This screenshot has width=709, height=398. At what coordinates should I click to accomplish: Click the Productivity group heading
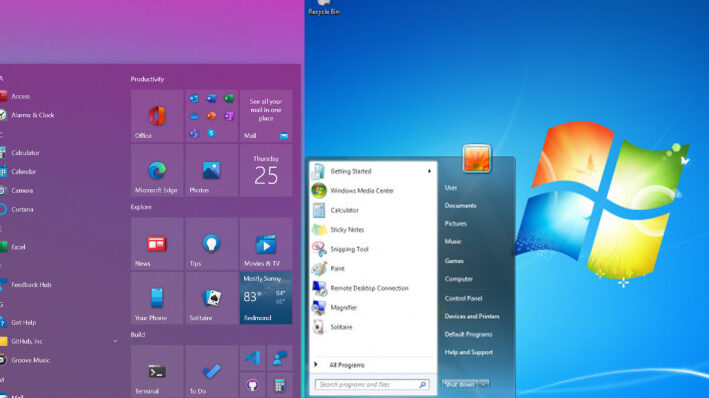pos(147,79)
